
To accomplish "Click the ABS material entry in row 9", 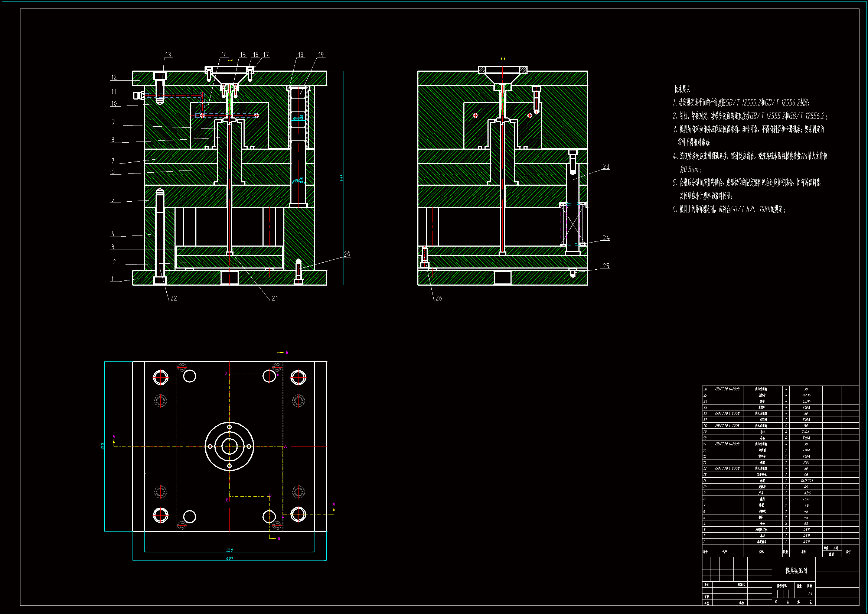I will click(x=807, y=493).
